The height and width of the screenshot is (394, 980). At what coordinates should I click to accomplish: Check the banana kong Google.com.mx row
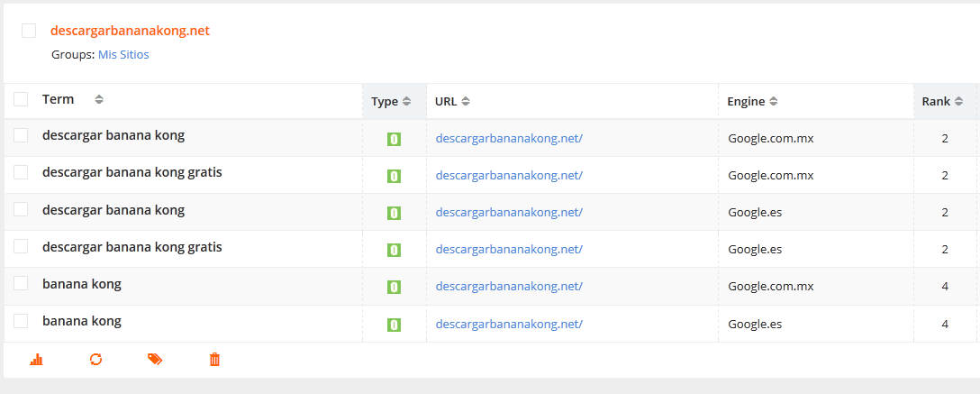pyautogui.click(x=21, y=283)
